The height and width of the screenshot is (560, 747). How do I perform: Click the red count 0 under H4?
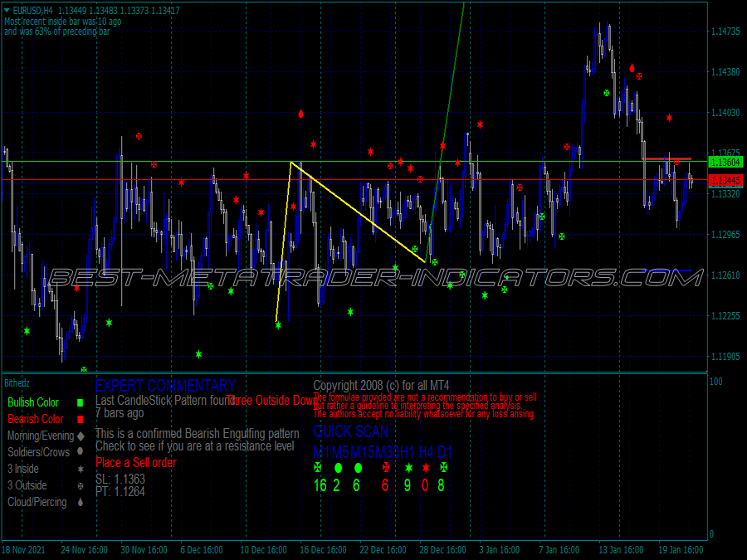pos(425,485)
